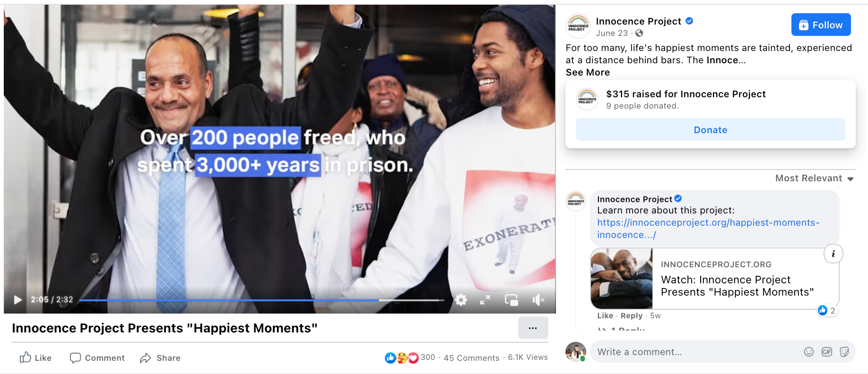Share the Happiest Moments video

[x=160, y=357]
